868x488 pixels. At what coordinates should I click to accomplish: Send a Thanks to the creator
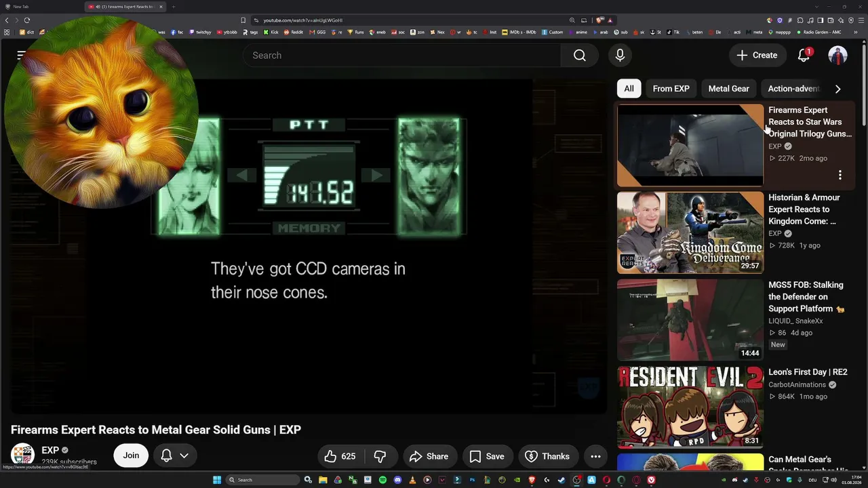547,456
